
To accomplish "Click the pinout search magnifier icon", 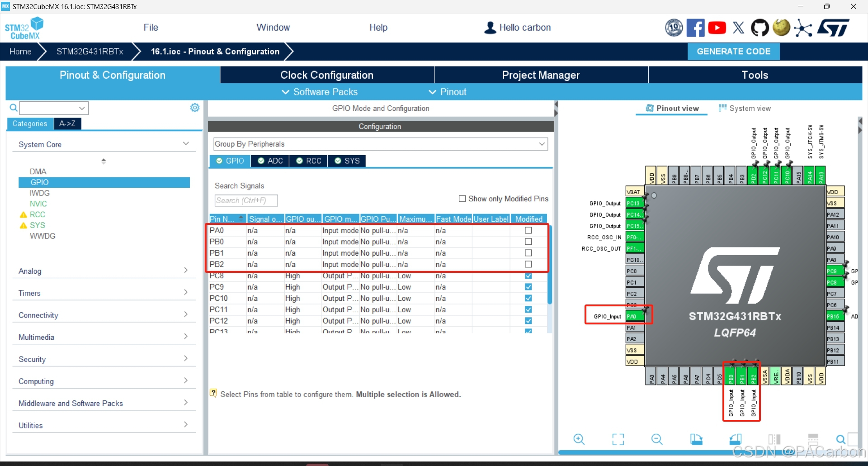I will [840, 439].
